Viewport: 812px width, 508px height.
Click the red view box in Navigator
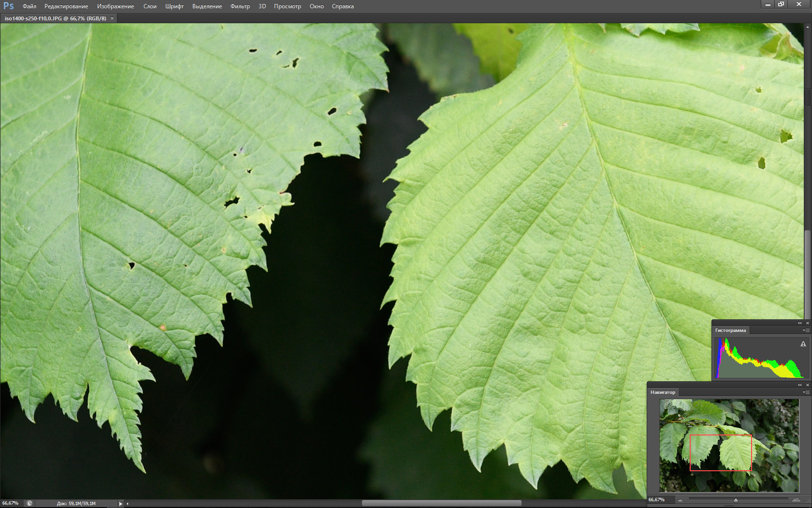pyautogui.click(x=721, y=452)
